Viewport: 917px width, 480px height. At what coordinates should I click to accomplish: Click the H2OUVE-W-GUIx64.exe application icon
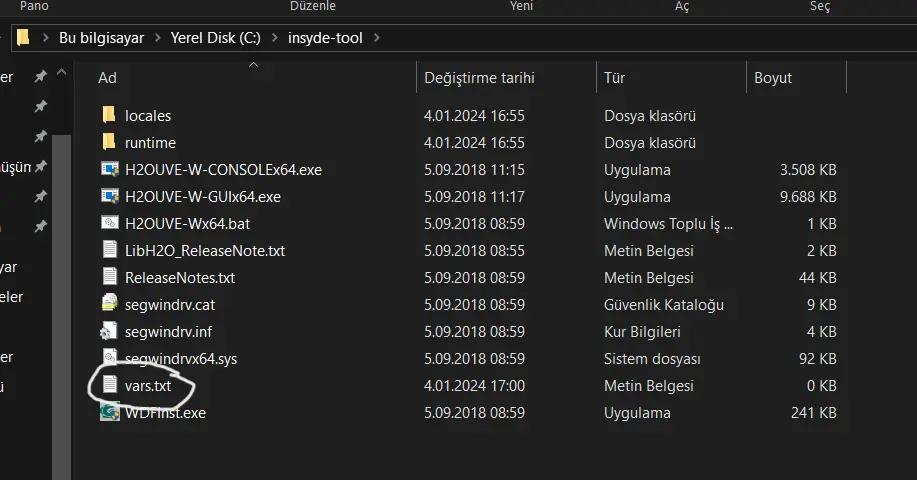(x=110, y=196)
